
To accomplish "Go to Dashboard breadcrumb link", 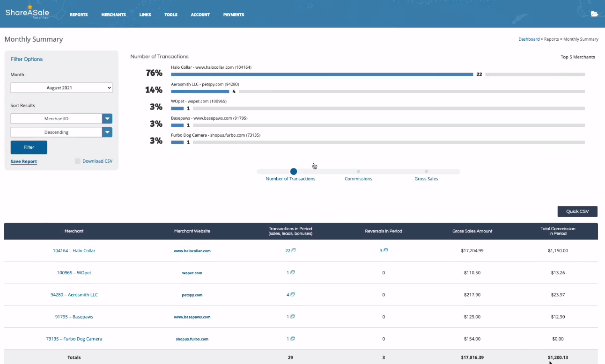I will point(529,39).
